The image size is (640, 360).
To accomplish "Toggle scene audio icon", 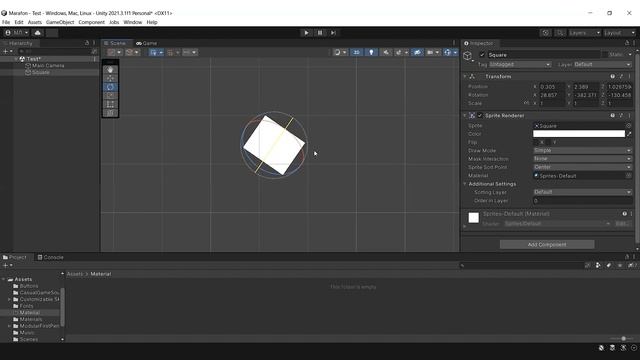I will pos(386,52).
